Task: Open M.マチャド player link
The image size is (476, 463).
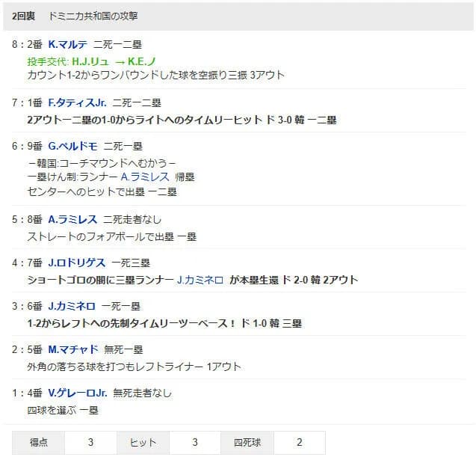Action: pyautogui.click(x=73, y=349)
